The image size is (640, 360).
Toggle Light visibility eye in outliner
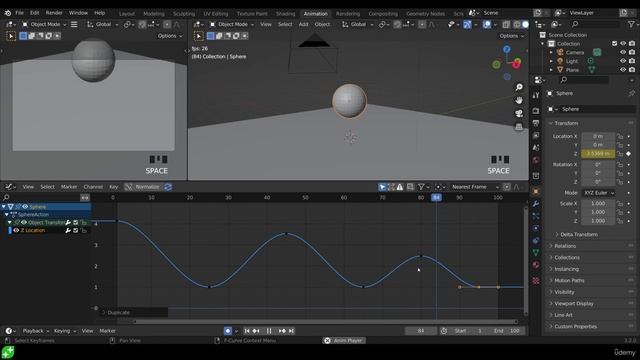(623, 61)
